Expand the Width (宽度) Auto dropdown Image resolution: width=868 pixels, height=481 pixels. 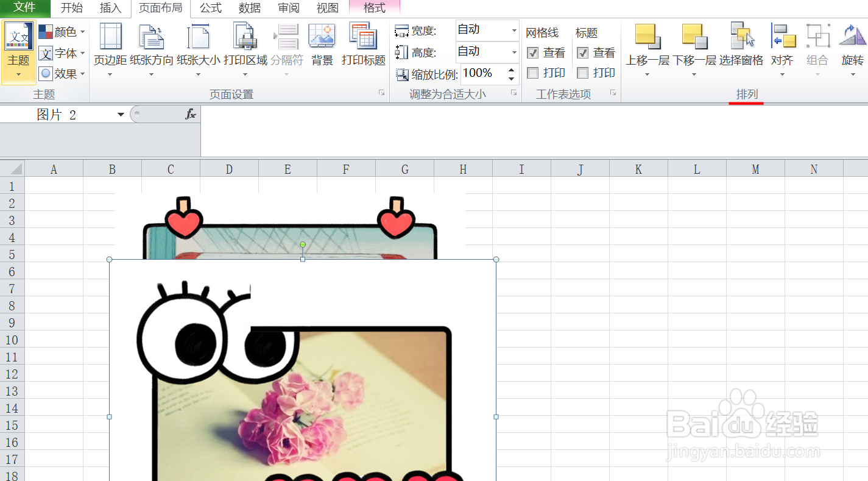click(513, 30)
